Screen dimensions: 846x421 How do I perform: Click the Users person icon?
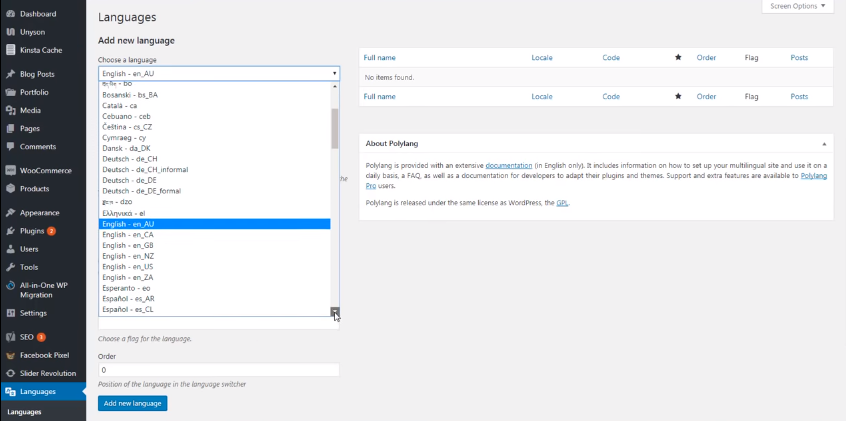point(10,249)
